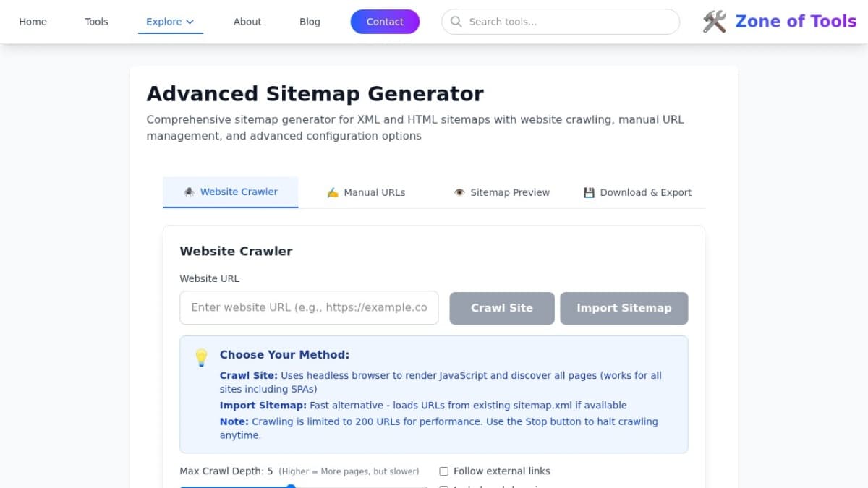
Task: Adjust the Max Crawl Depth slider
Action: [x=292, y=487]
